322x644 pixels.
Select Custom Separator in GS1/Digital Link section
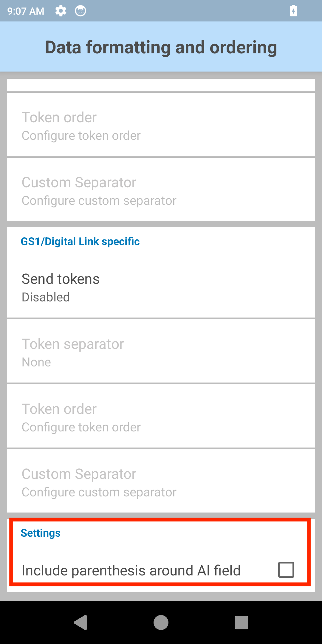(161, 481)
